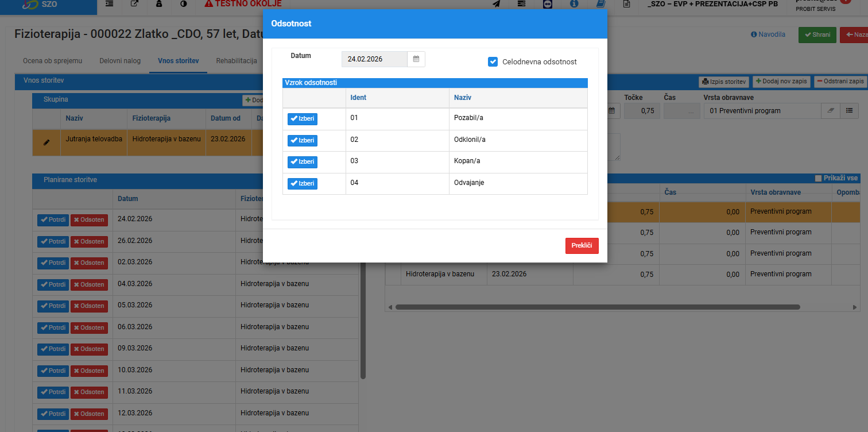Print services with Izpis storitev
Image resolution: width=868 pixels, height=432 pixels.
pos(724,82)
